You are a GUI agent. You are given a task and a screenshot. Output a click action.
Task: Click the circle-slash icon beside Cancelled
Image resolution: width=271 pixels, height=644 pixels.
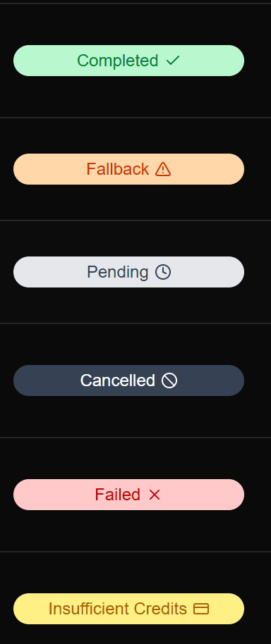pos(169,380)
